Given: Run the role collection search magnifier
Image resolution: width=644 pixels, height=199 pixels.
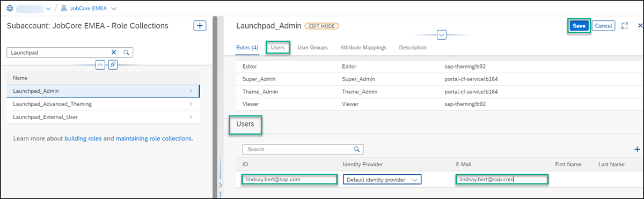Looking at the screenshot, I should tap(127, 53).
